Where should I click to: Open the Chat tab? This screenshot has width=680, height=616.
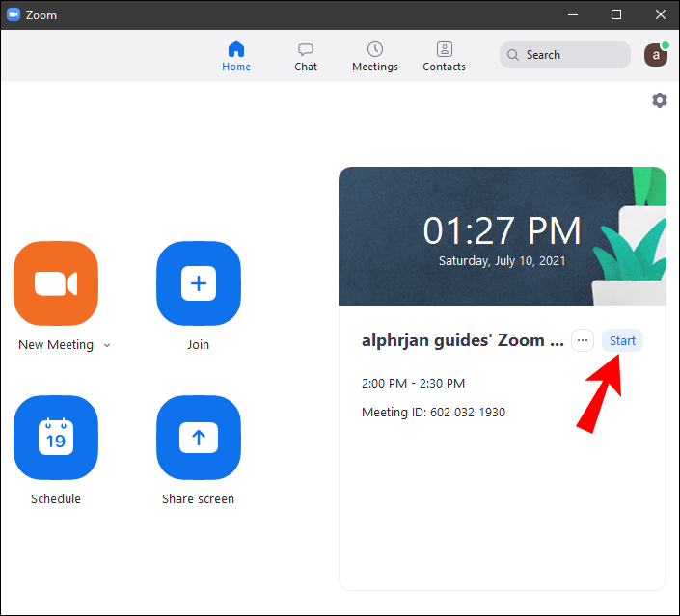(306, 56)
